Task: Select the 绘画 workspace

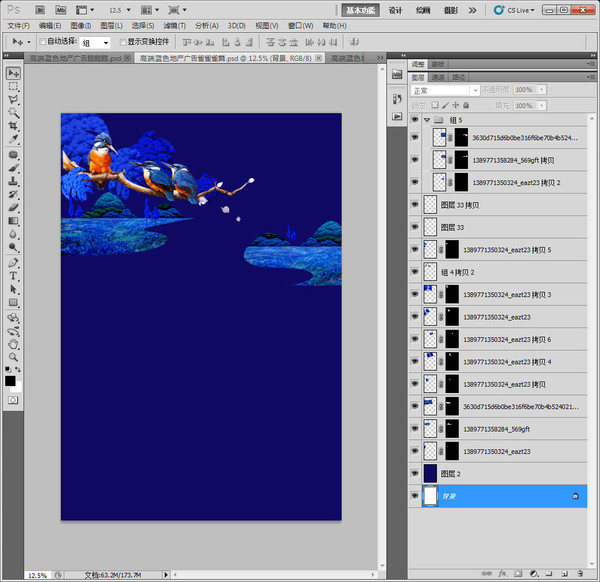Action: click(x=423, y=10)
